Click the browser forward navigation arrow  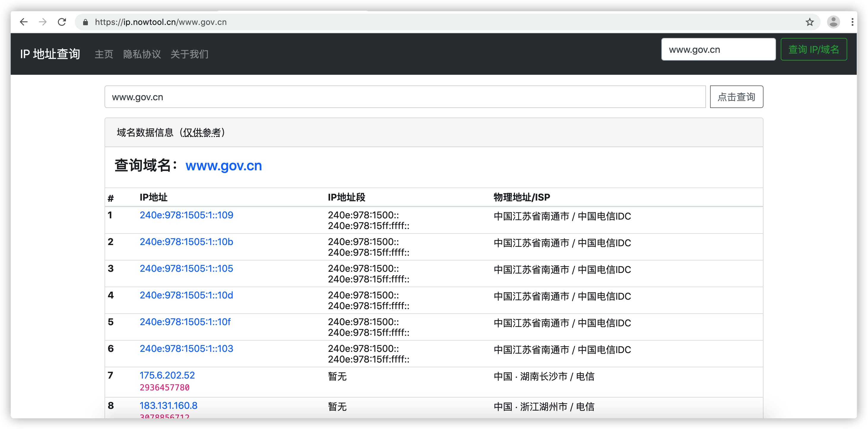click(x=43, y=22)
